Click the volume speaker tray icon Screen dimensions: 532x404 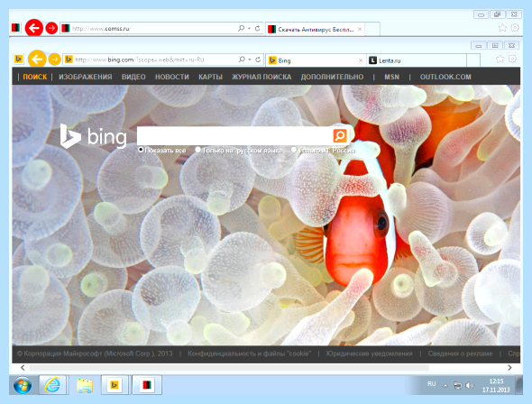470,385
